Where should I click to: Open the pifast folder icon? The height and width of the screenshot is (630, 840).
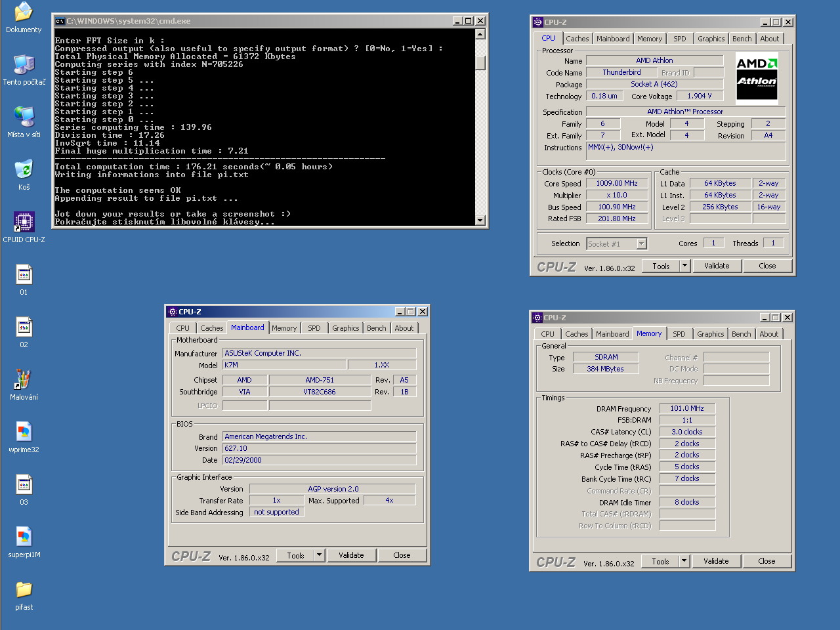point(24,595)
